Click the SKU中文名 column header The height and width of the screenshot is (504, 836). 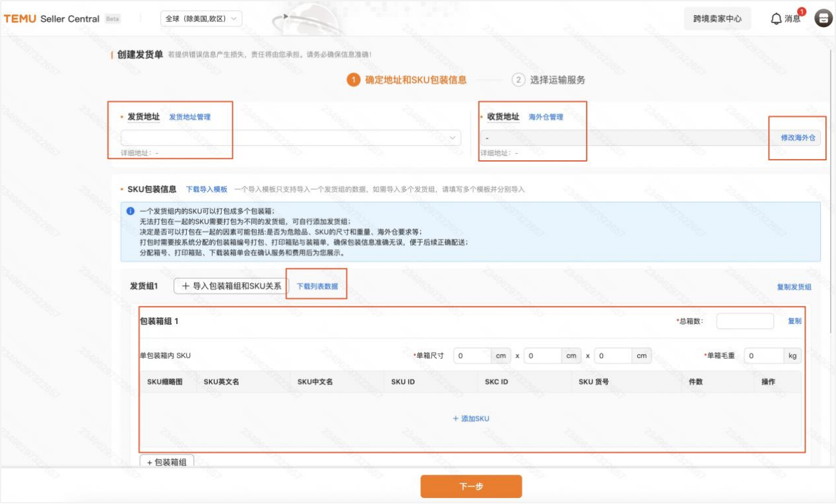click(315, 382)
